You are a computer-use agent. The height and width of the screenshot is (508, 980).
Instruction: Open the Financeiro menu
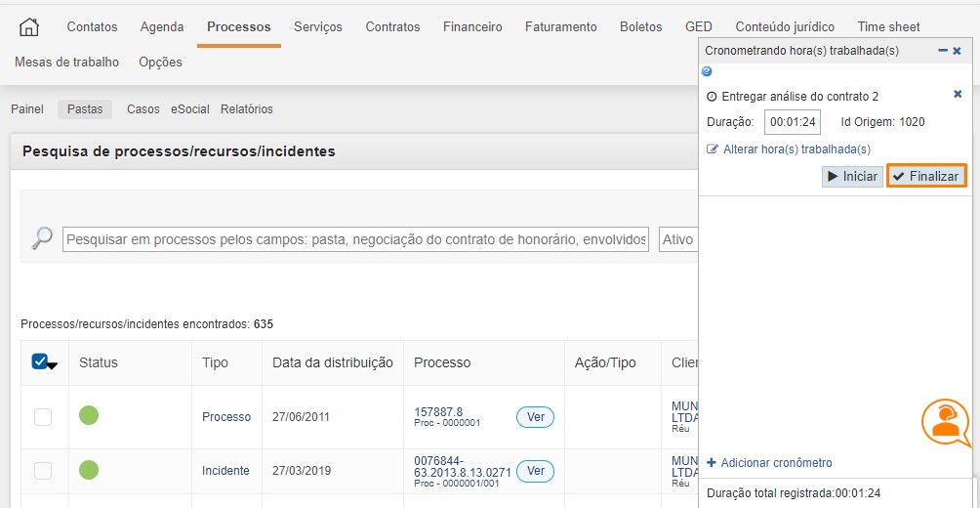coord(471,26)
